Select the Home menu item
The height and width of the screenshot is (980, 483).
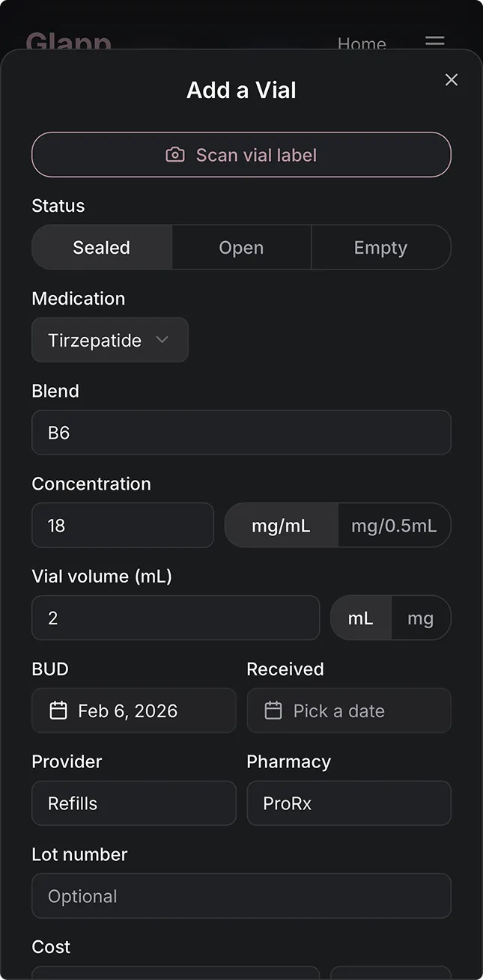[x=362, y=44]
